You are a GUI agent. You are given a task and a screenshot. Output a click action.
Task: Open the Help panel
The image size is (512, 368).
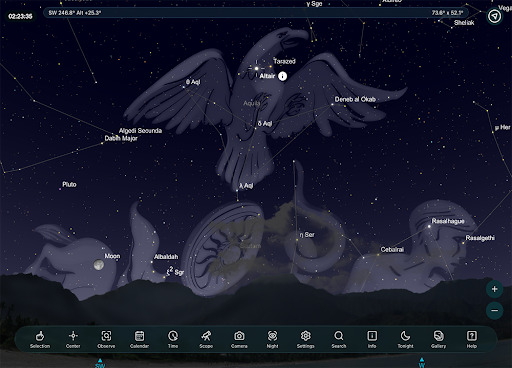[472, 339]
